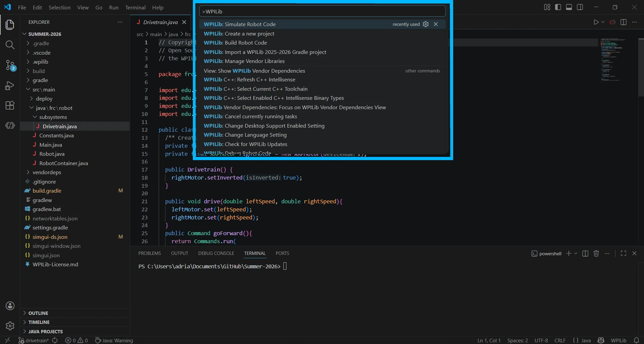Kill the terminal with trash icon

(x=596, y=254)
